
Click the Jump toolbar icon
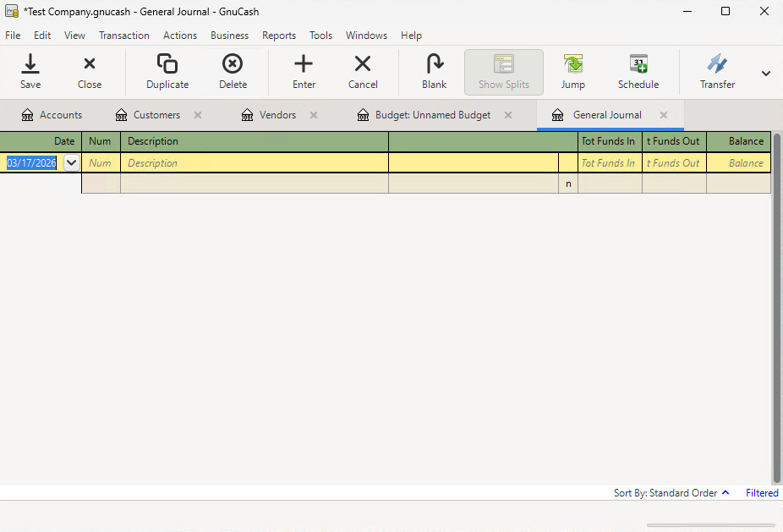click(x=572, y=71)
